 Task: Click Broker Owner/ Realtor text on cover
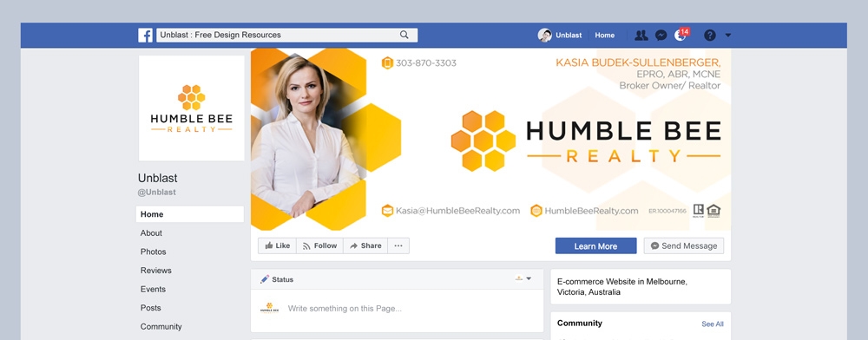[x=670, y=86]
